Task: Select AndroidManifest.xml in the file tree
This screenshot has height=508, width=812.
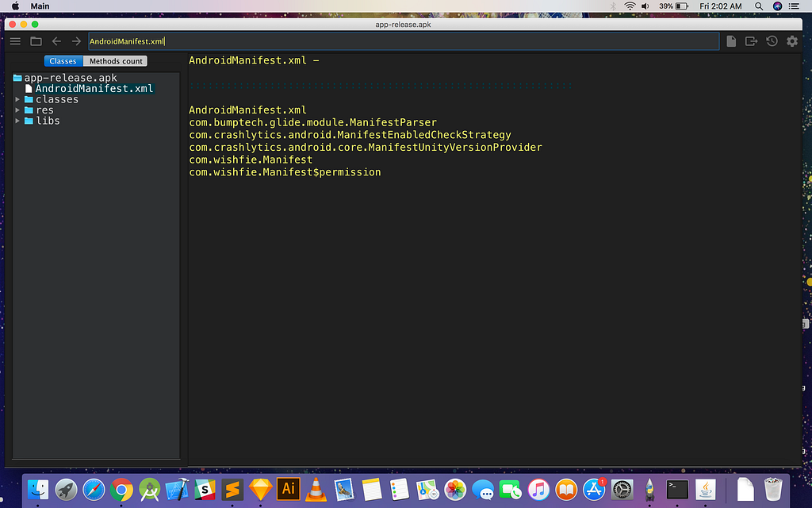Action: tap(90, 89)
